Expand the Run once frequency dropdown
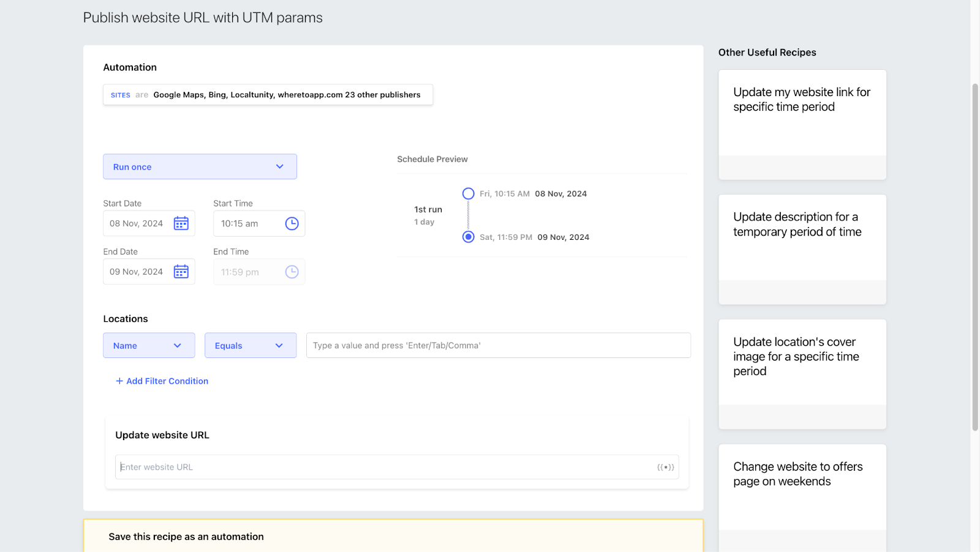 200,166
